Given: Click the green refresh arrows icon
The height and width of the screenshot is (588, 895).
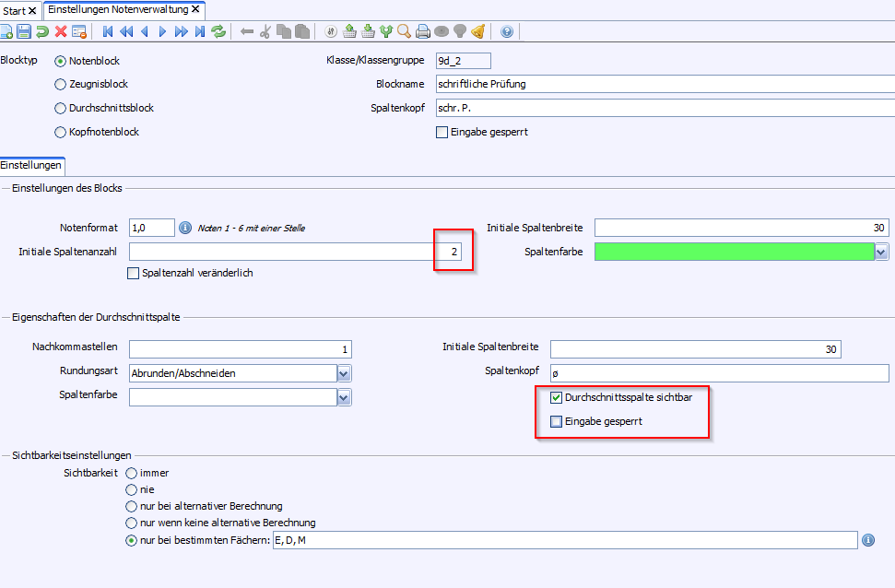Looking at the screenshot, I should [218, 31].
